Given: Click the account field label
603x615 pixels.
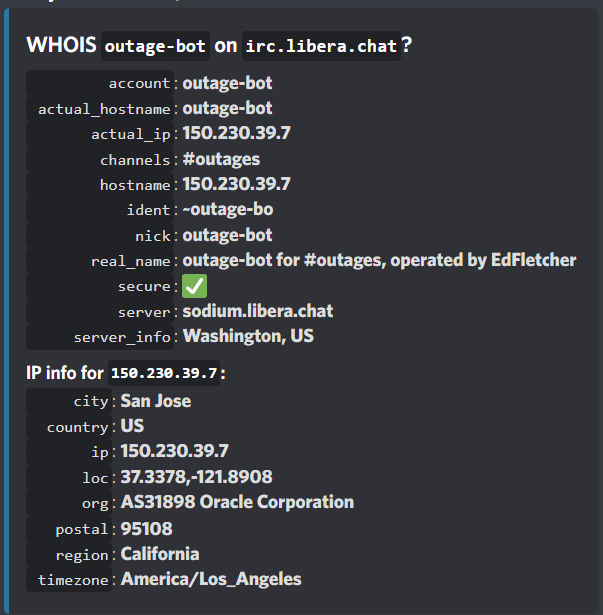Looking at the screenshot, I should point(139,83).
